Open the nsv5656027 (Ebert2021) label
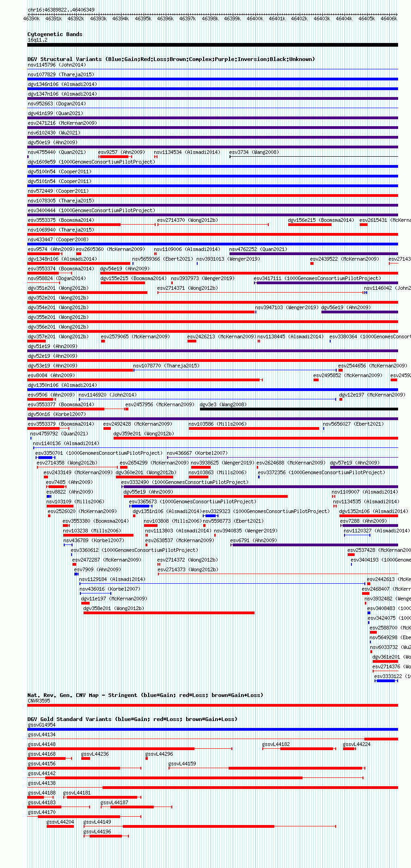This screenshot has height=868, width=411. tap(353, 424)
